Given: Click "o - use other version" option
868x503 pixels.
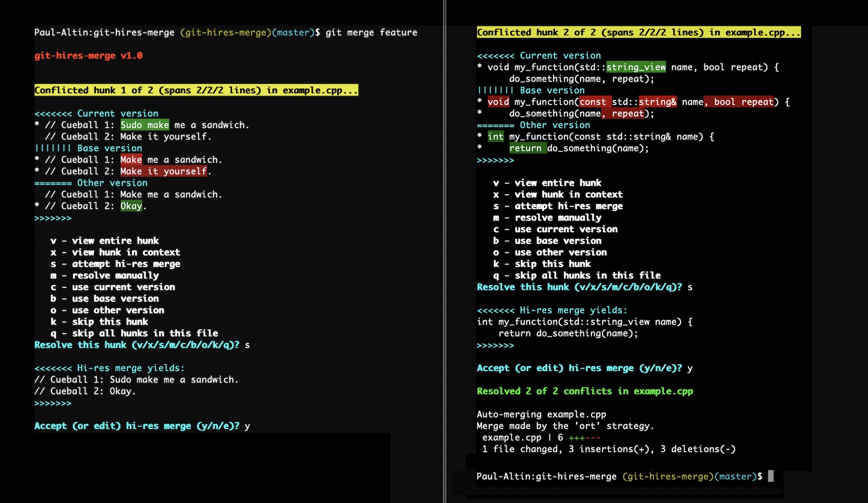Looking at the screenshot, I should pyautogui.click(x=108, y=310).
